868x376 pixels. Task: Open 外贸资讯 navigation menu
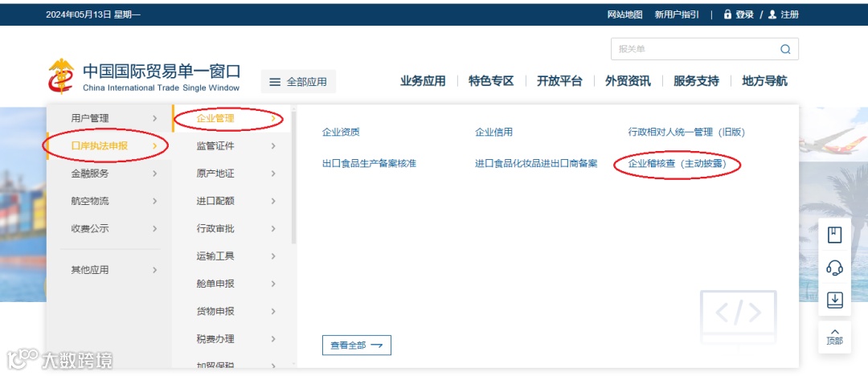(x=628, y=81)
